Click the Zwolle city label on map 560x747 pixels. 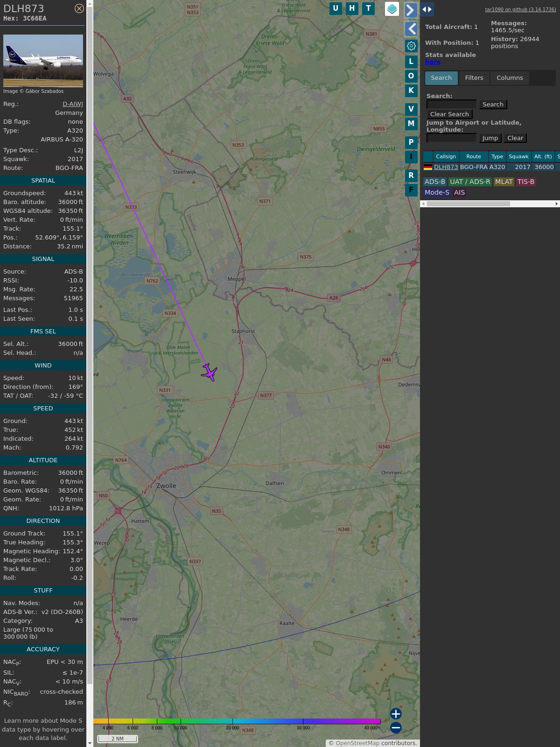166,486
